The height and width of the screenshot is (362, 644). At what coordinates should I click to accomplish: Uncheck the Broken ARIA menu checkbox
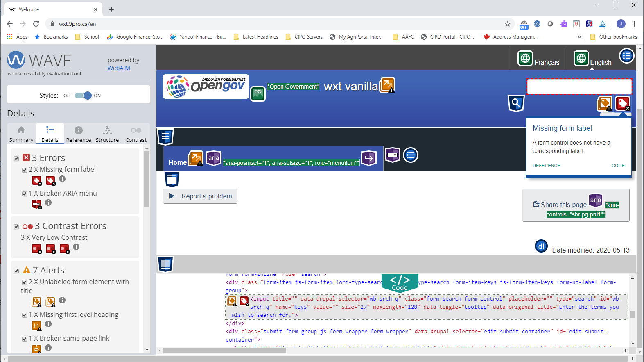(25, 194)
